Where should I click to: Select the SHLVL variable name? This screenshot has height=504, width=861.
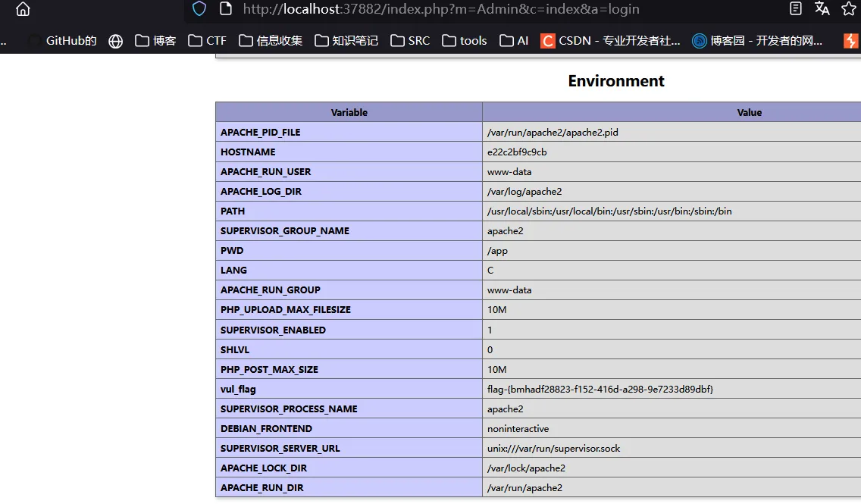pyautogui.click(x=234, y=349)
